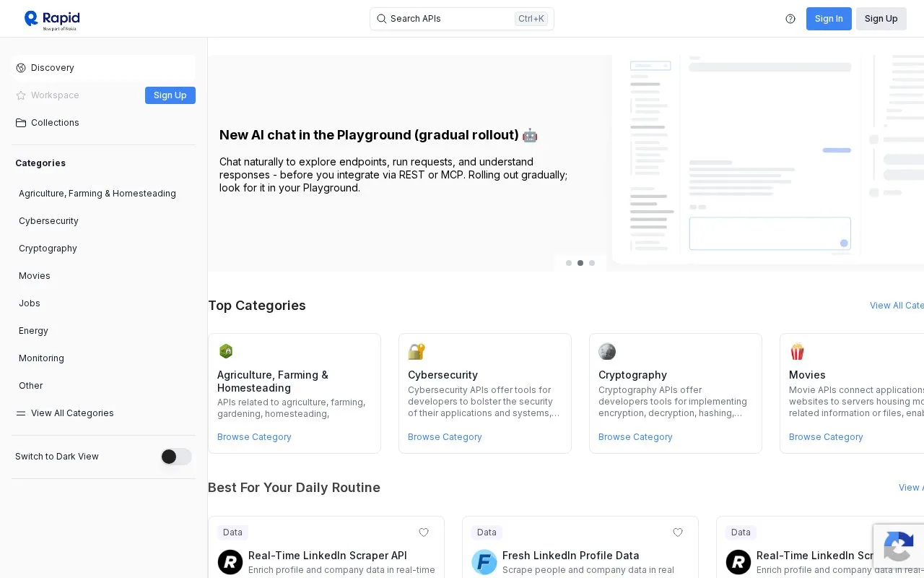
Task: Open Discovery in the sidebar
Action: (104, 68)
